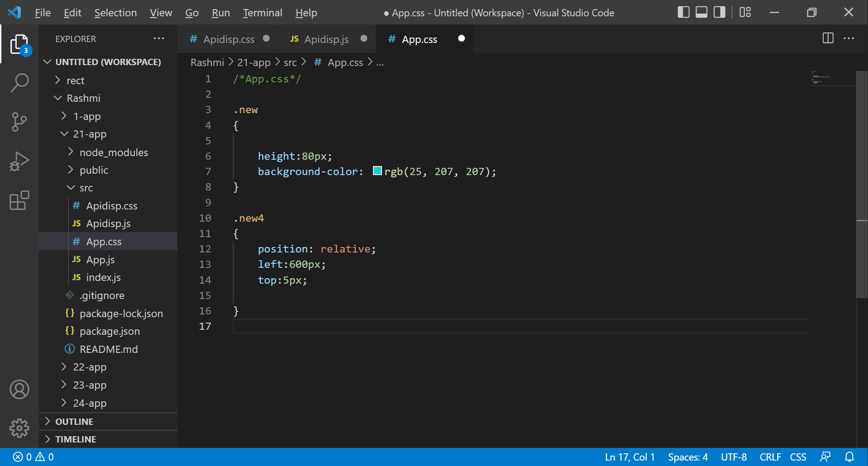This screenshot has height=466, width=868.
Task: Change indentation via Spaces: 4
Action: 688,457
